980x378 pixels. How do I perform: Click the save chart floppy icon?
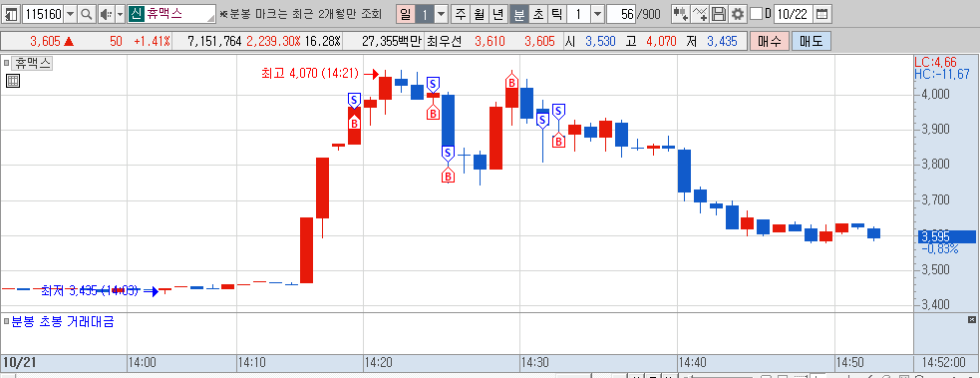click(719, 14)
